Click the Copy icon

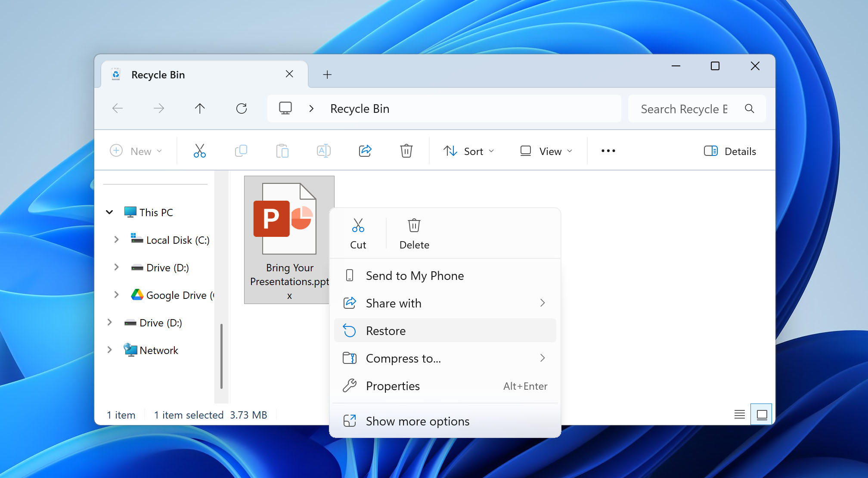[241, 151]
